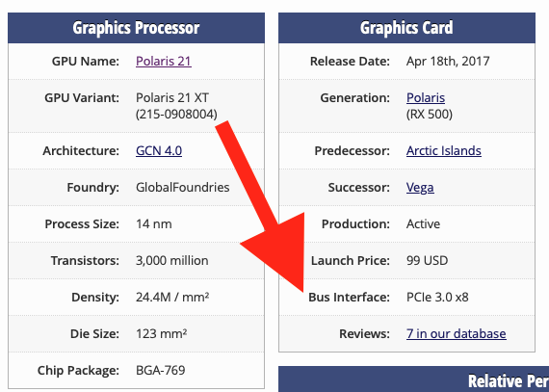Image resolution: width=549 pixels, height=392 pixels.
Task: Open the 7 in our database reviews link
Action: pyautogui.click(x=457, y=334)
